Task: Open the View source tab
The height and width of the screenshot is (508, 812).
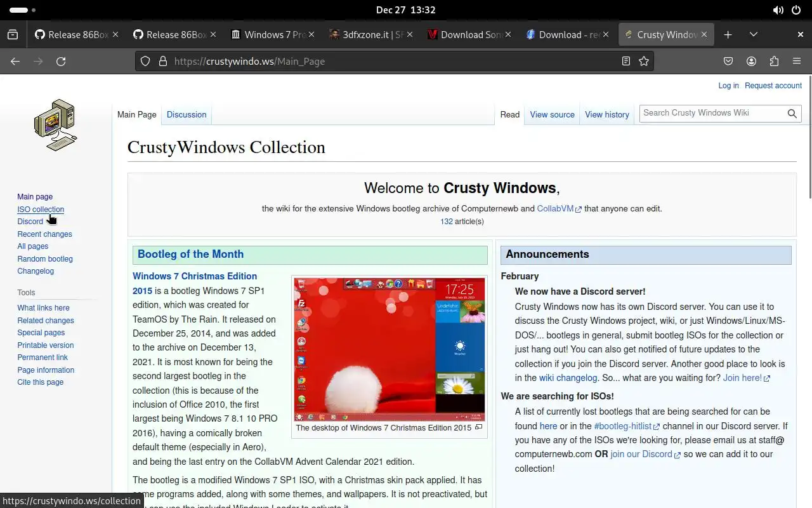Action: pos(552,114)
